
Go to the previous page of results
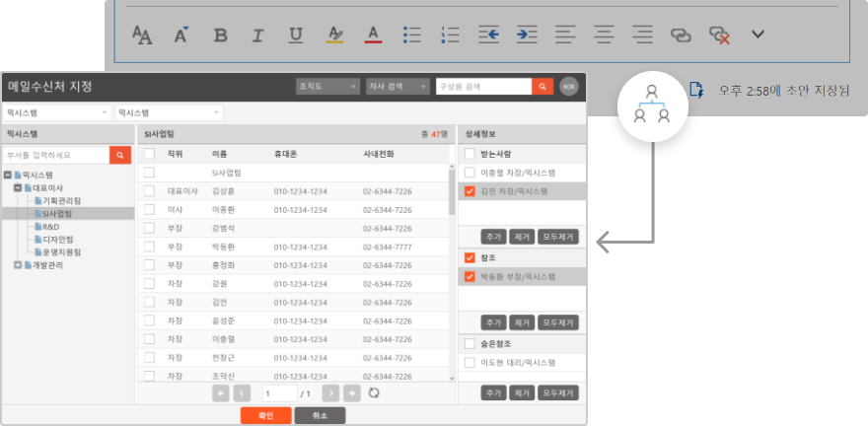pyautogui.click(x=242, y=393)
